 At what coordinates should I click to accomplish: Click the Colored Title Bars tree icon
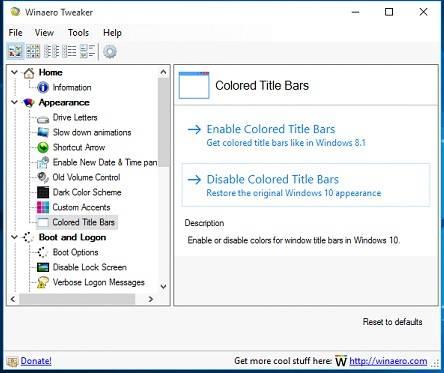point(43,222)
